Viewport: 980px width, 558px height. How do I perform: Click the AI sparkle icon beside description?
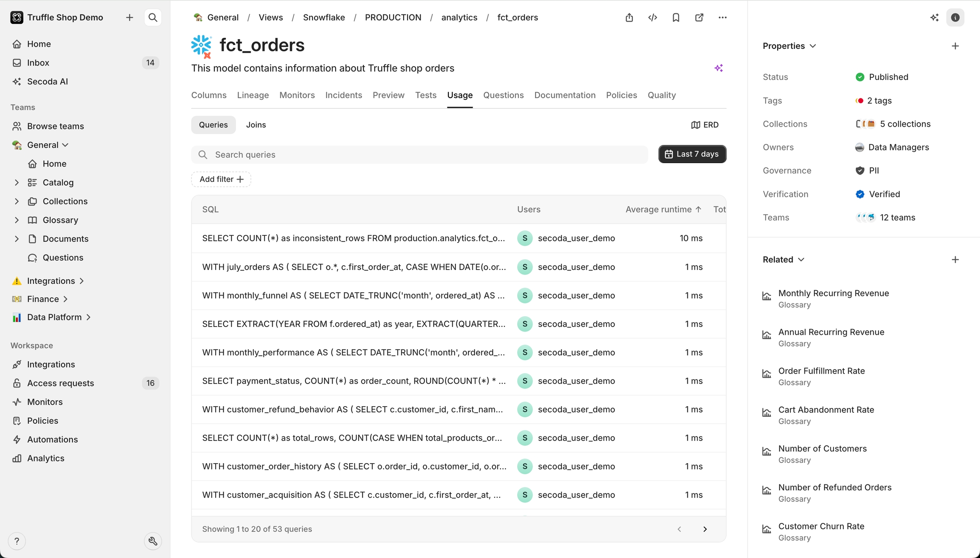[718, 68]
